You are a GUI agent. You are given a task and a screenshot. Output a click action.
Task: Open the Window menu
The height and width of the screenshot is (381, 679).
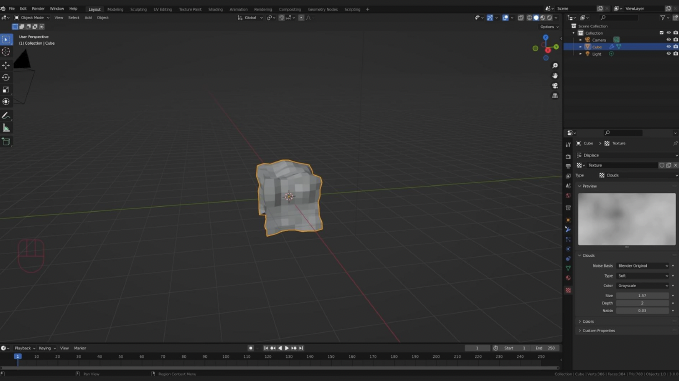[57, 9]
